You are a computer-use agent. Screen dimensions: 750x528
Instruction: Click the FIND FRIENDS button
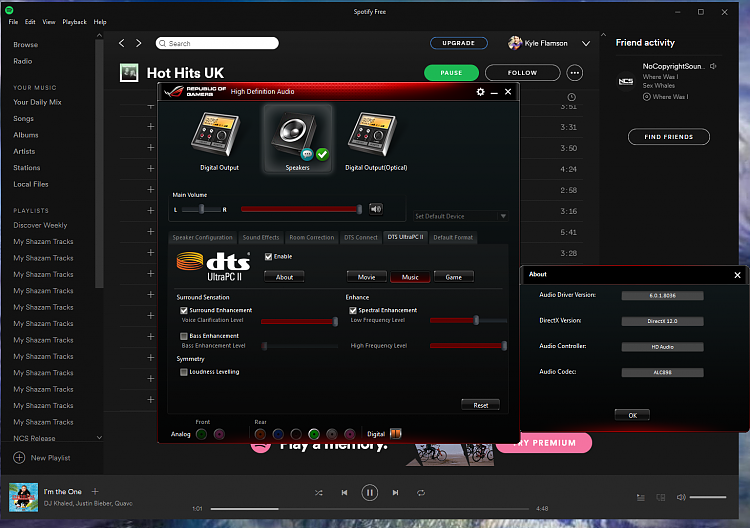669,137
